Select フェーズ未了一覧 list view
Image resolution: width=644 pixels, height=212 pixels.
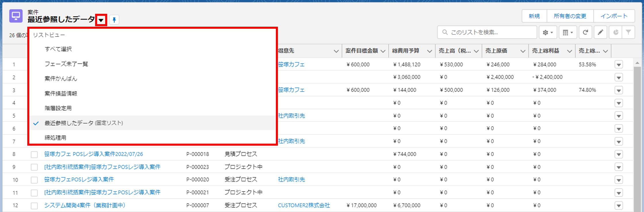tap(152, 64)
